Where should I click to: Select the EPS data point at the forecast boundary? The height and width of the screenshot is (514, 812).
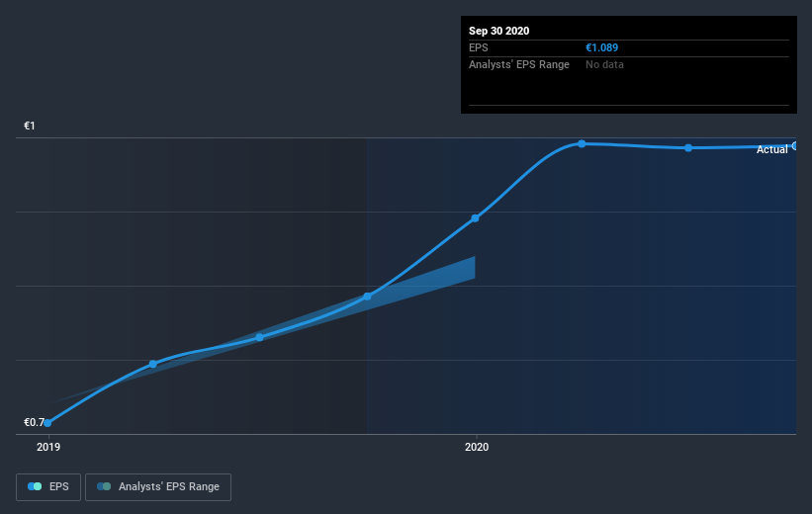(367, 297)
